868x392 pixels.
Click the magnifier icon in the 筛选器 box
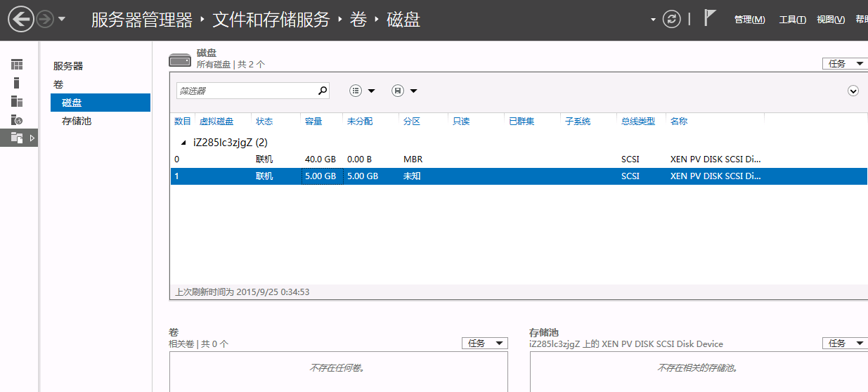point(323,91)
